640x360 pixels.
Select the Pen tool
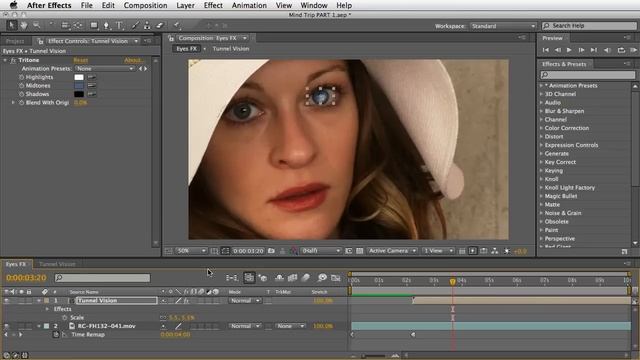click(106, 25)
